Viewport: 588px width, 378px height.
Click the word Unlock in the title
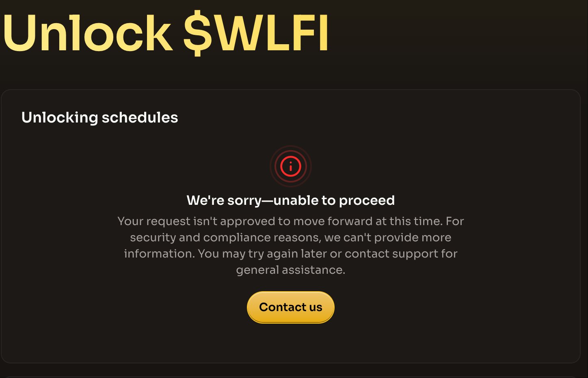click(88, 34)
